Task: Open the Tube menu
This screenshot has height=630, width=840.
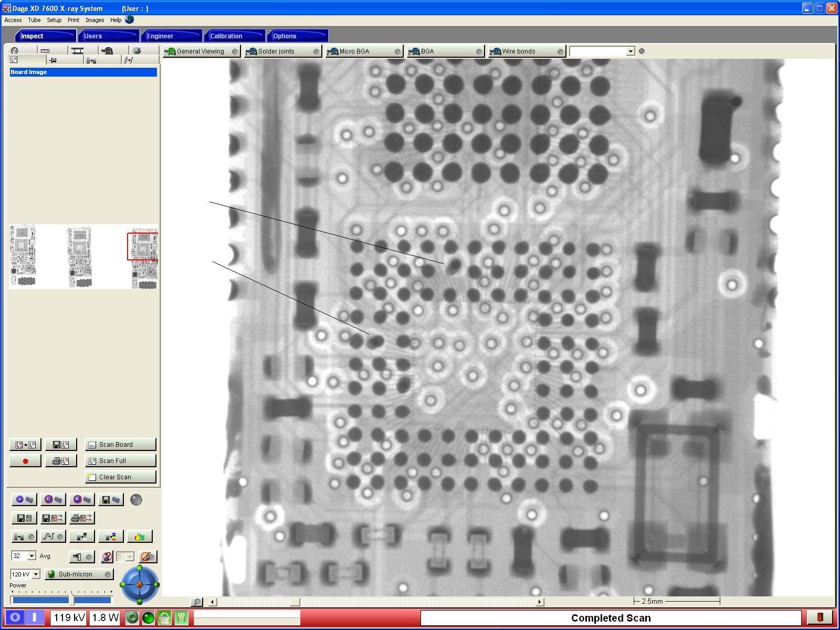Action: (34, 20)
